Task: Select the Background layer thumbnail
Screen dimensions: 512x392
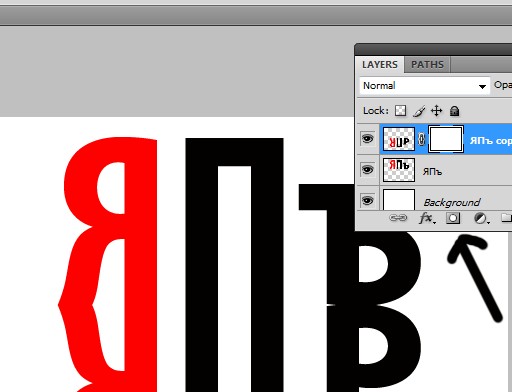Action: [x=399, y=199]
